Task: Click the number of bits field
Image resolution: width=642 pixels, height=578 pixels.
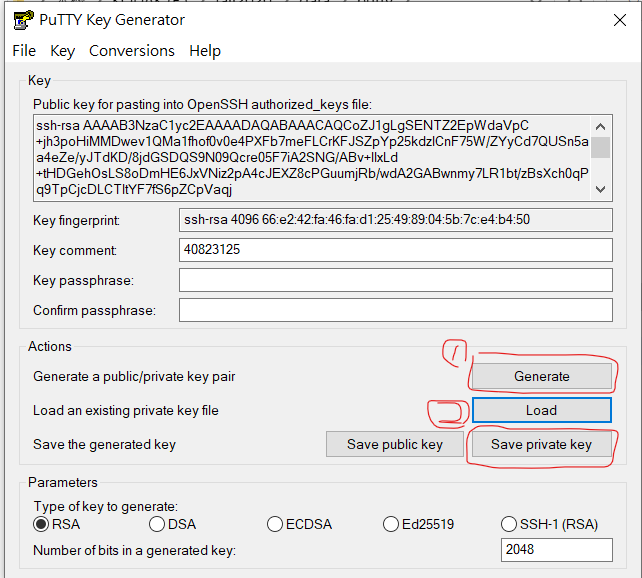Action: [x=557, y=550]
